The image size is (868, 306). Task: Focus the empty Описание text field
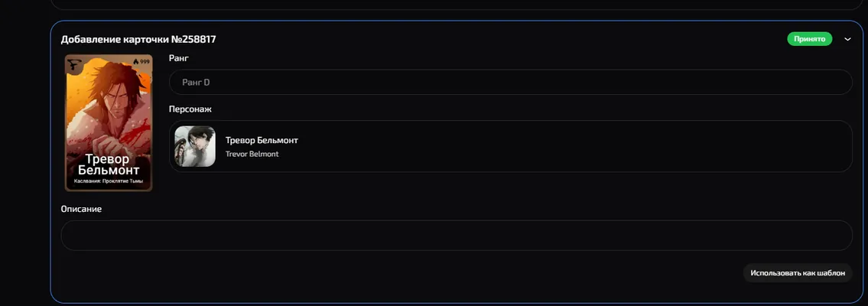pyautogui.click(x=457, y=235)
